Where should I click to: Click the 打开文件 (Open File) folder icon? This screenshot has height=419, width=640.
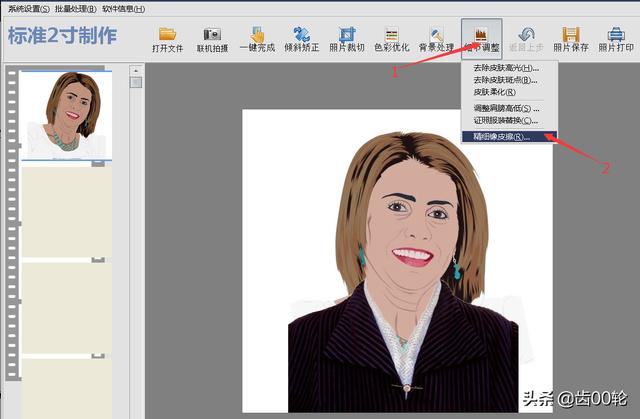coord(167,38)
